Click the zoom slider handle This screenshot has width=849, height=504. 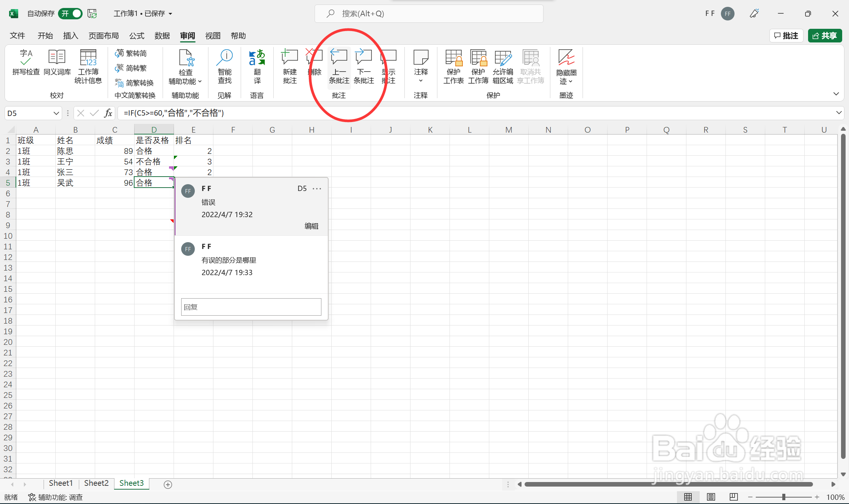(783, 497)
